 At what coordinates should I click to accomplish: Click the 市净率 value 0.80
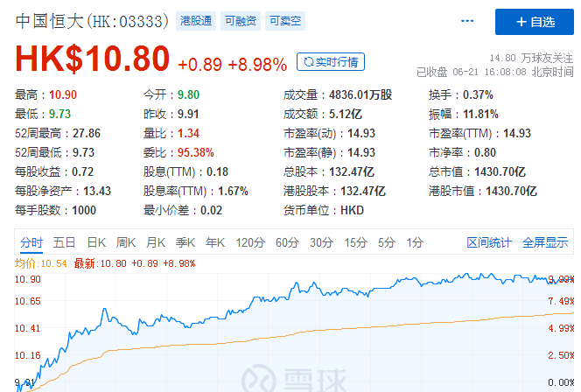click(485, 152)
